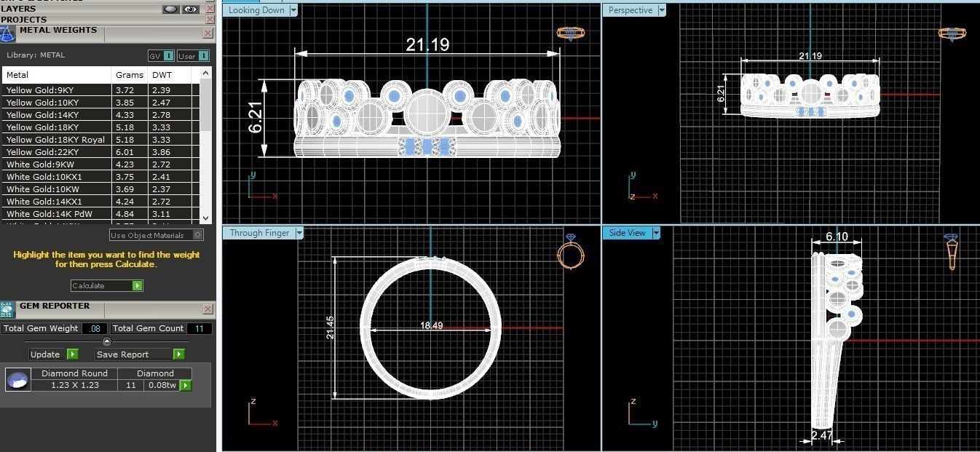This screenshot has width=980, height=452.
Task: Select the Yellow Gold:9KY row
Action: (x=101, y=90)
